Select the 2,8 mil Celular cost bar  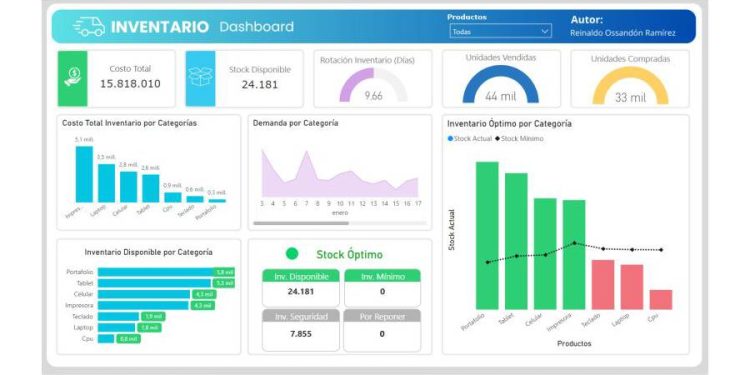coord(129,187)
